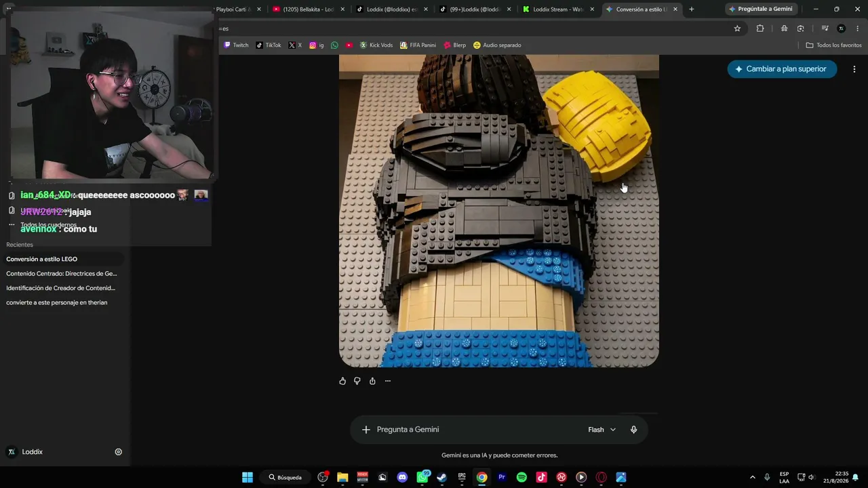Open Gemini settings gear in sidebar
868x488 pixels.
[119, 452]
